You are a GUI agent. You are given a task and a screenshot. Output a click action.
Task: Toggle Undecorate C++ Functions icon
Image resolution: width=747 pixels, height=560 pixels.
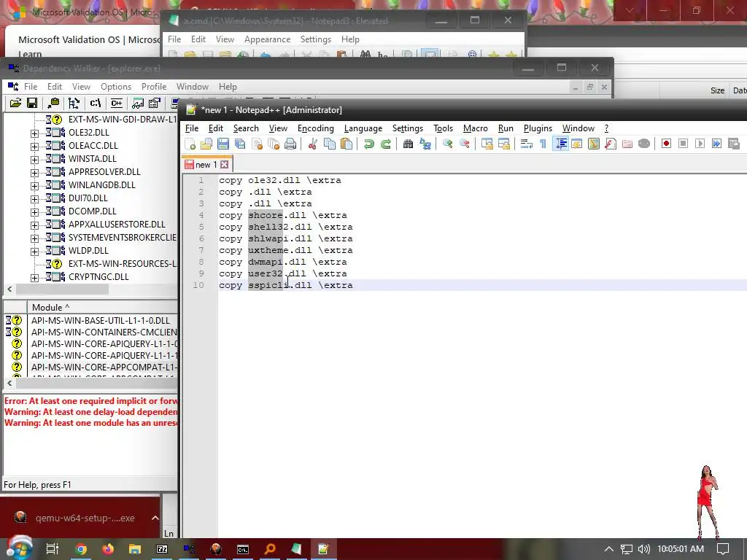coord(116,103)
